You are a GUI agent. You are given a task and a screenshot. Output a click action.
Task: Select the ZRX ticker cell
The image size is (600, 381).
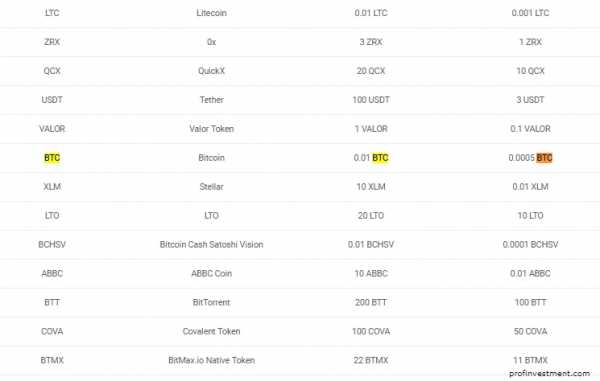click(x=52, y=42)
